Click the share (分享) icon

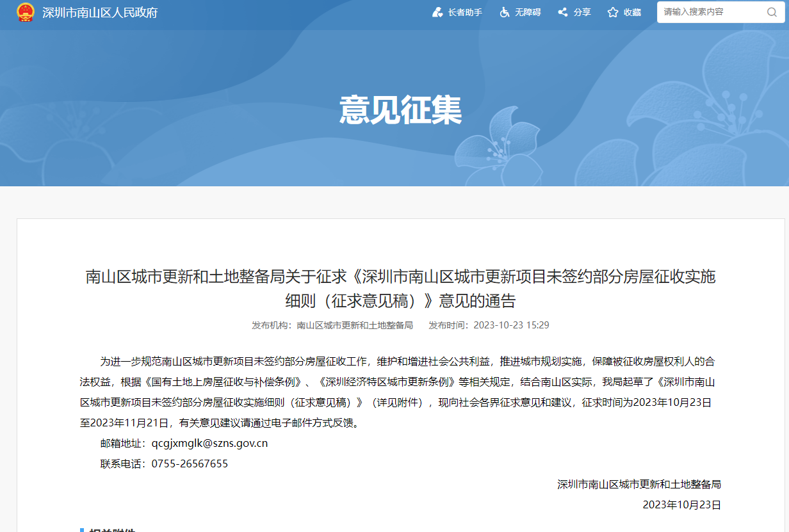click(x=563, y=12)
